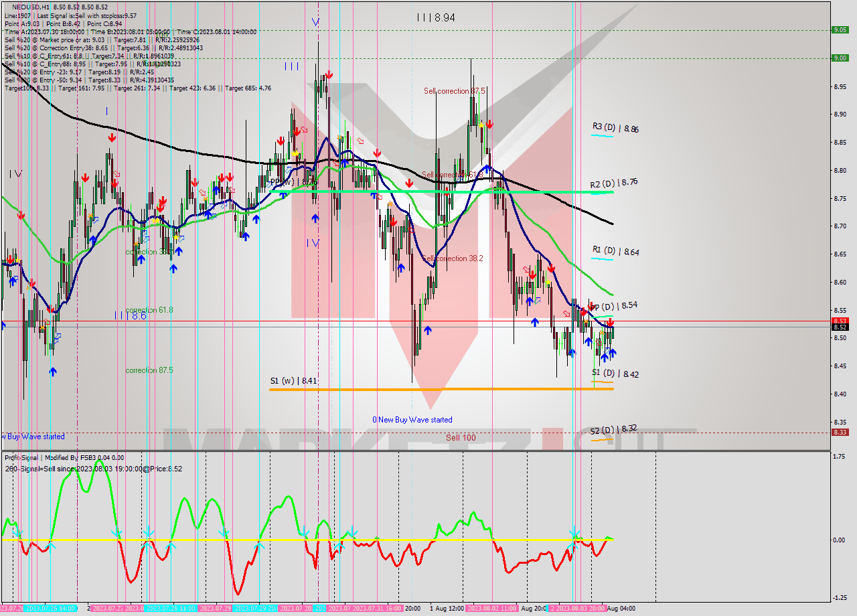Click the blue 'I I I 8.6' wave label
The width and height of the screenshot is (857, 616).
point(130,315)
